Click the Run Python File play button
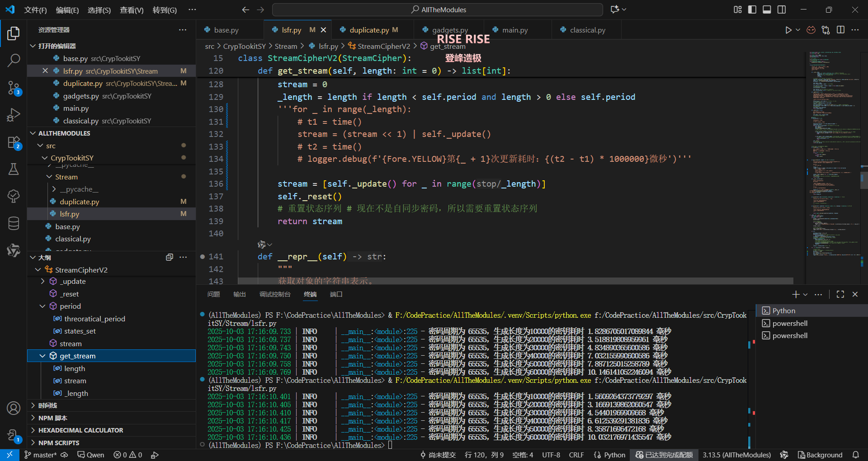868x461 pixels. click(788, 30)
